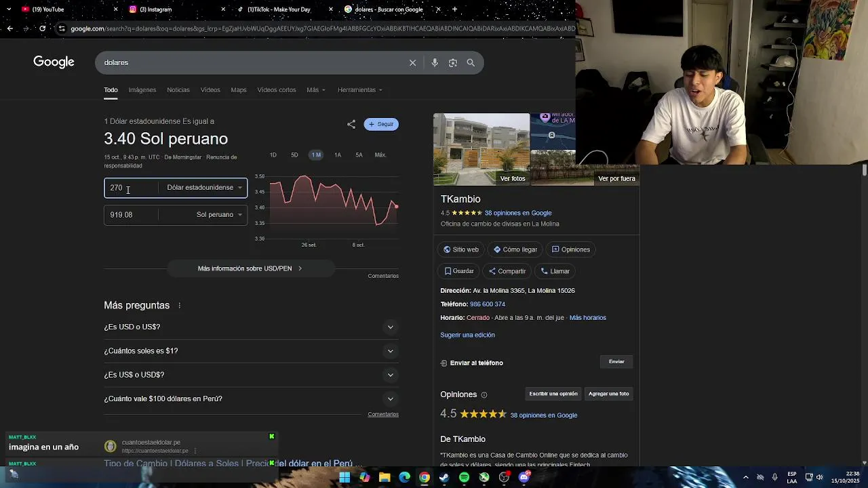The height and width of the screenshot is (488, 868).
Task: Clear the search box with the X icon
Action: point(412,62)
